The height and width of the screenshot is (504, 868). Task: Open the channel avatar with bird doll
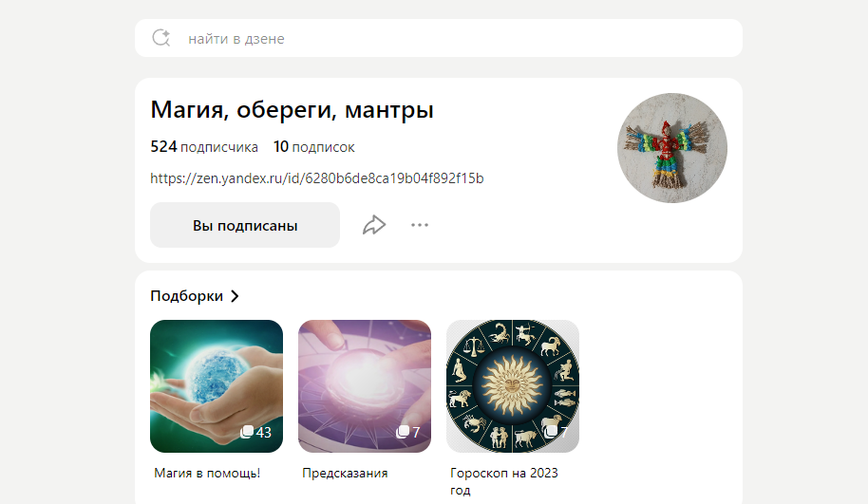click(x=672, y=148)
